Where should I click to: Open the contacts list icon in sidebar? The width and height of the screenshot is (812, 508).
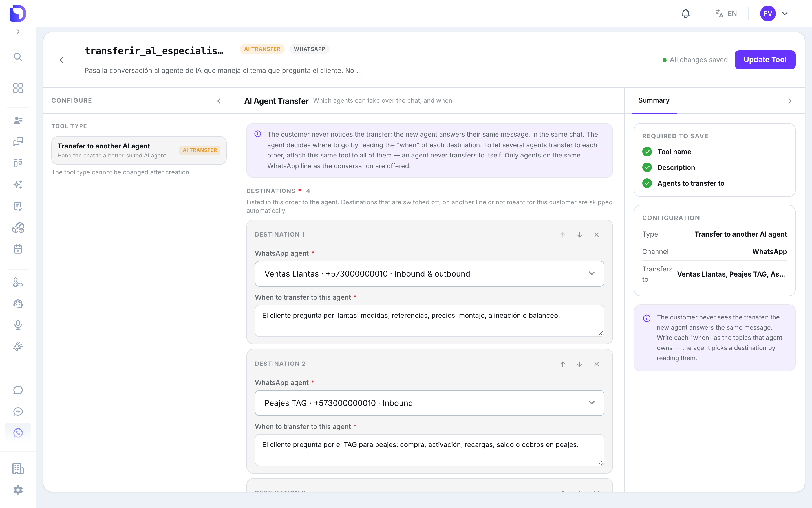[x=18, y=120]
